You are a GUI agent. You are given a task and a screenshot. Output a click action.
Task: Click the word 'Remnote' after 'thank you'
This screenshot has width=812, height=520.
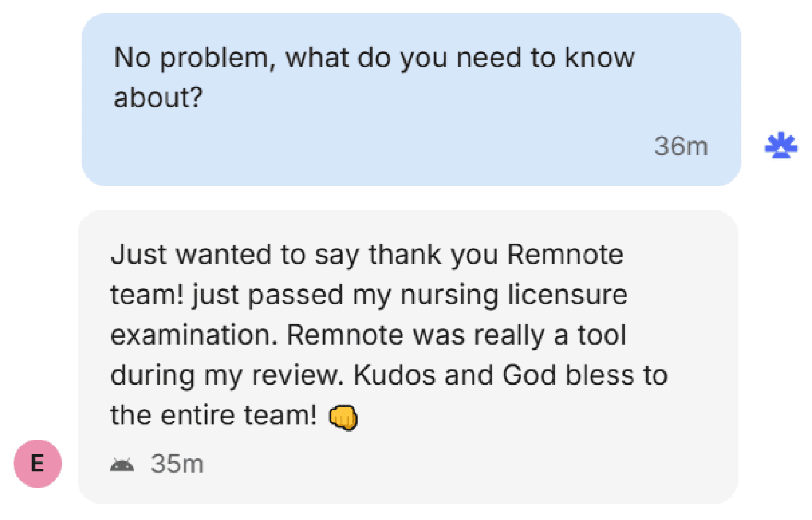point(565,255)
